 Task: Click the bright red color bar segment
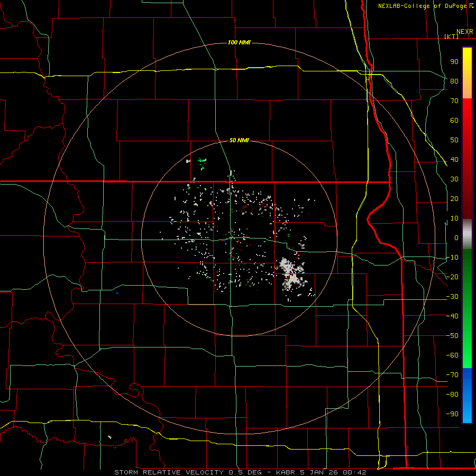[467, 111]
